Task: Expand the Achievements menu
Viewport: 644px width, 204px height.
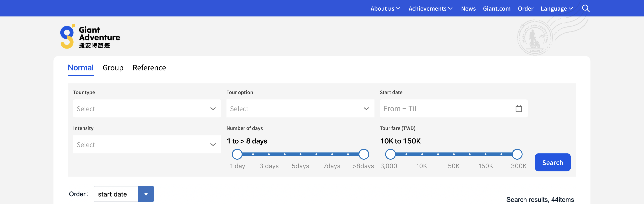Action: (x=430, y=8)
